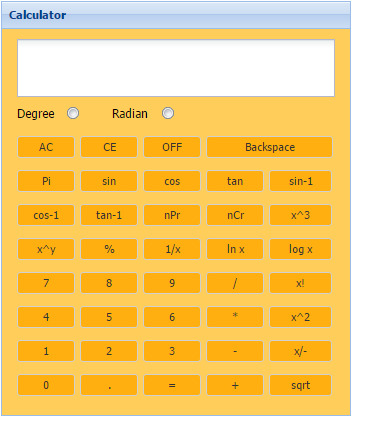
Task: Click the number 1 key
Action: click(46, 351)
